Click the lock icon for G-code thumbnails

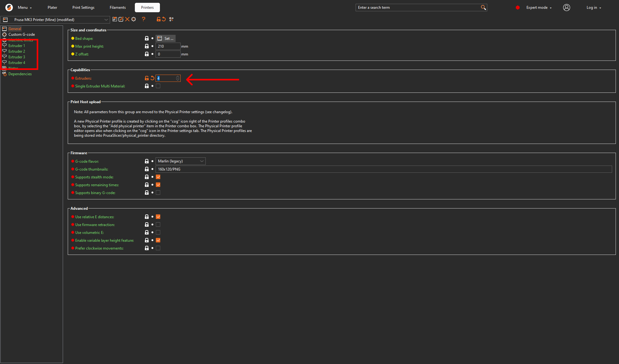pos(147,169)
